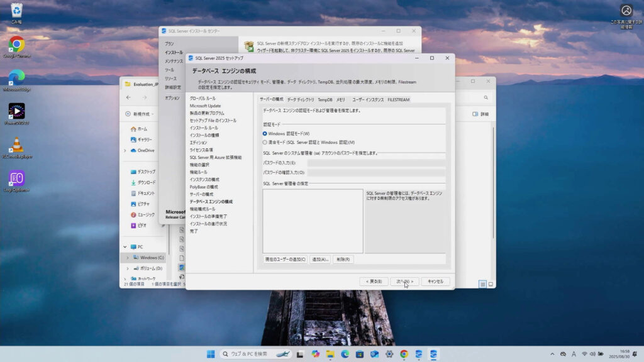
Task: Open the Logi Options+ desktop shortcut
Action: click(x=16, y=181)
